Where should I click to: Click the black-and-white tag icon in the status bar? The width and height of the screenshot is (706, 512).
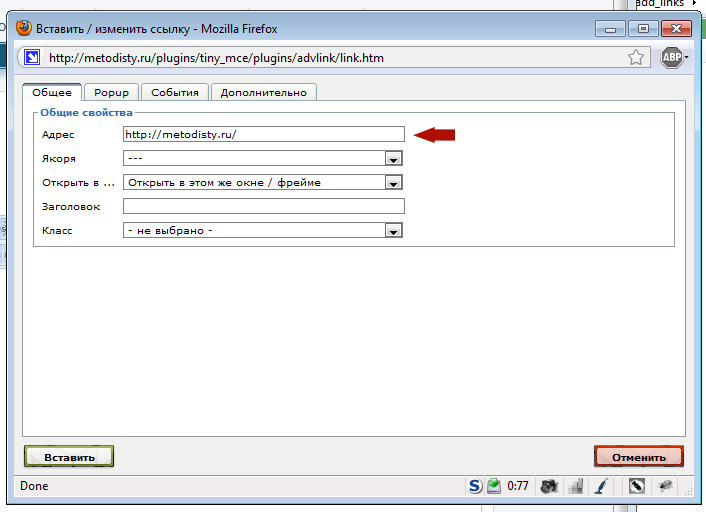637,486
